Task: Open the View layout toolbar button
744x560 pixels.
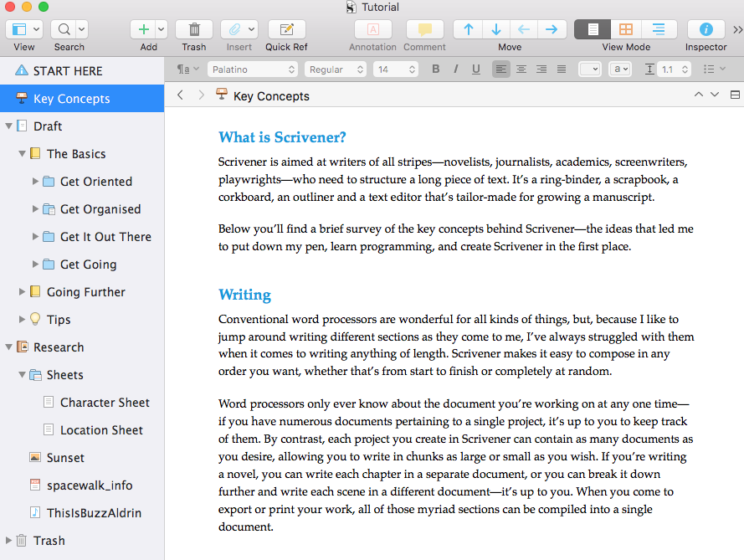Action: 19,29
